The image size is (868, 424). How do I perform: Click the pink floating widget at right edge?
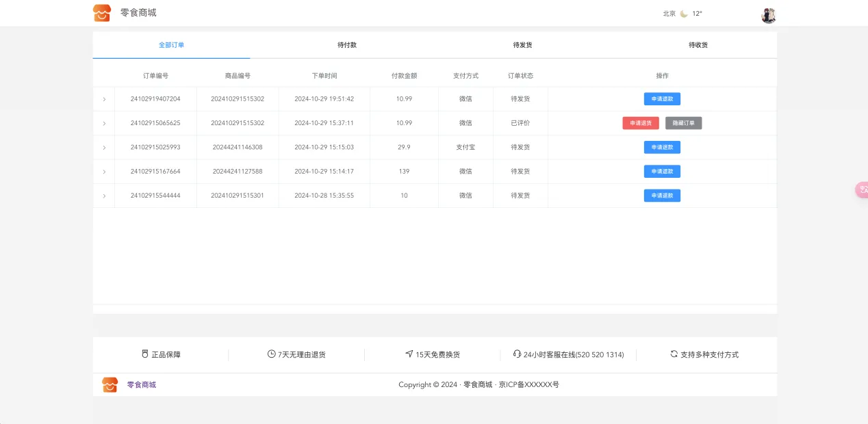tap(862, 190)
